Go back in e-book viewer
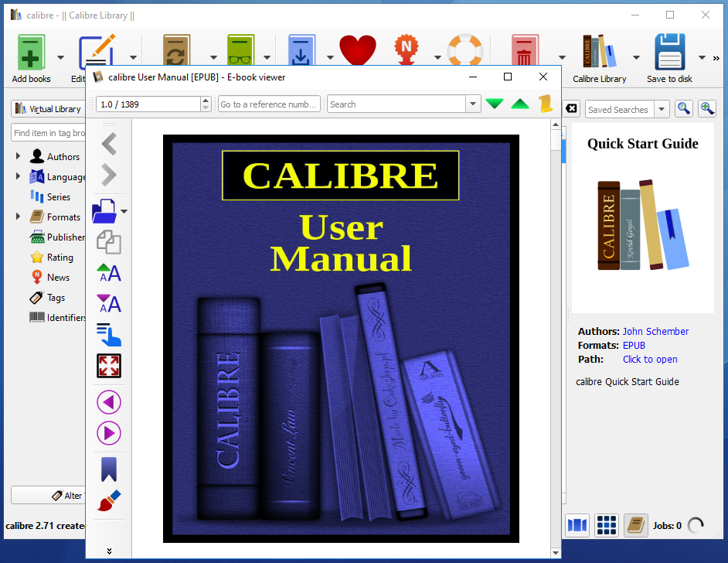The height and width of the screenshot is (563, 728). [109, 144]
